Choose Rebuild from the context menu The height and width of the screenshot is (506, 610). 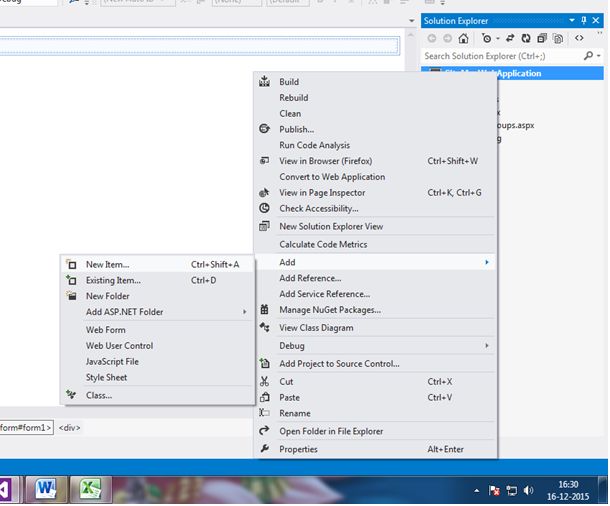(x=294, y=98)
